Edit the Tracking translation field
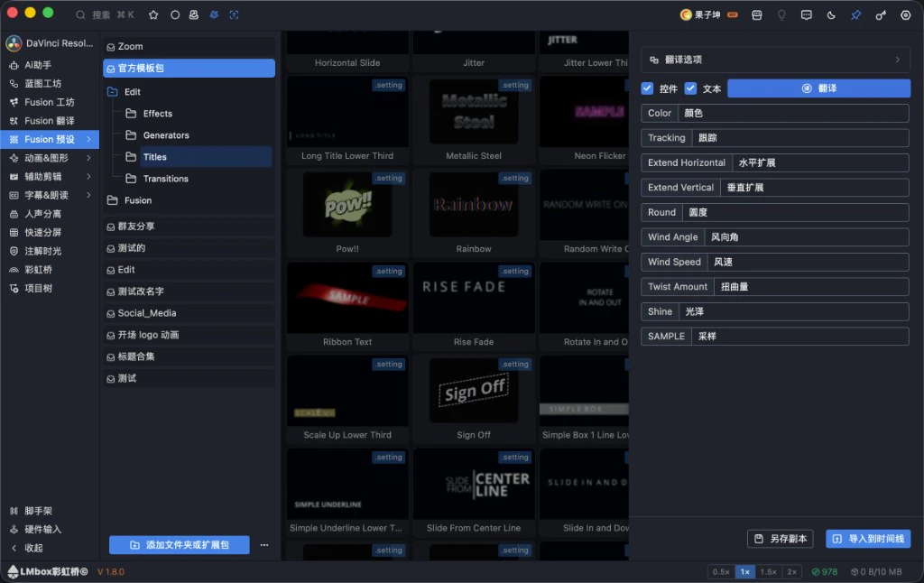This screenshot has width=924, height=583. coord(800,138)
